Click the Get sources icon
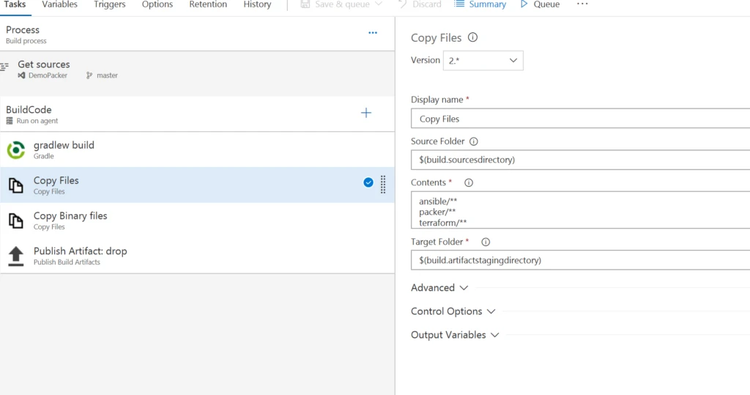This screenshot has height=395, width=750. point(4,66)
